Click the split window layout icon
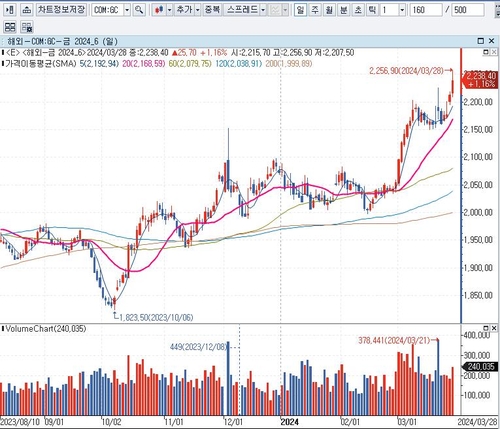The height and width of the screenshot is (429, 500). point(10,27)
